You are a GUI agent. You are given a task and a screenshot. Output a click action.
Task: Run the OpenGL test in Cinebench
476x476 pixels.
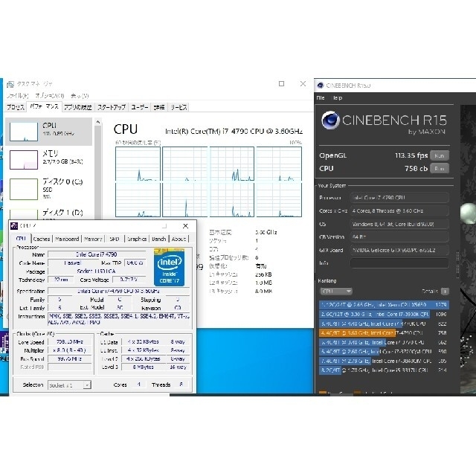[x=440, y=155]
